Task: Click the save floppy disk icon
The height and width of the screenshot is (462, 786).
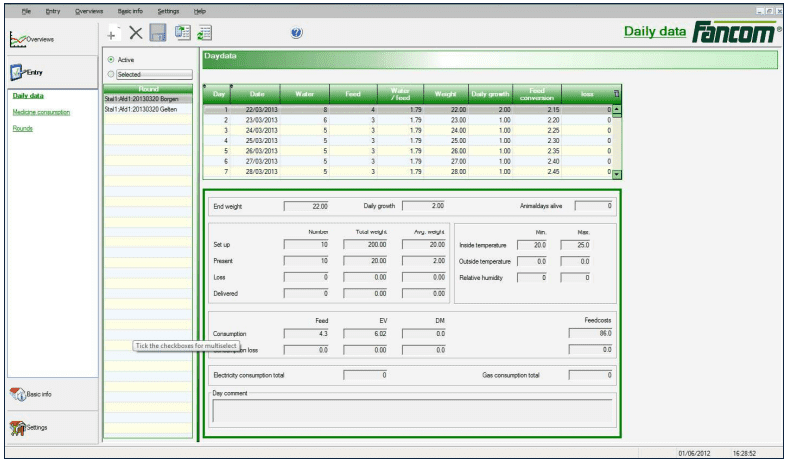Action: tap(158, 34)
